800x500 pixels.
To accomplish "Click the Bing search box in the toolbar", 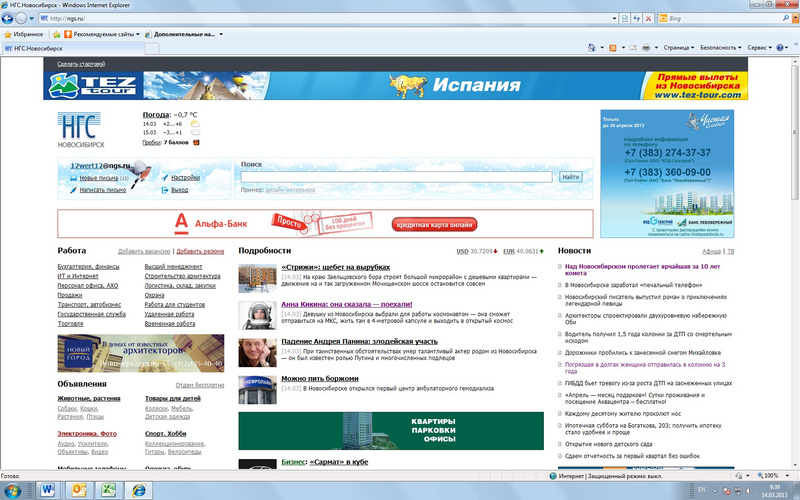I will [x=724, y=18].
